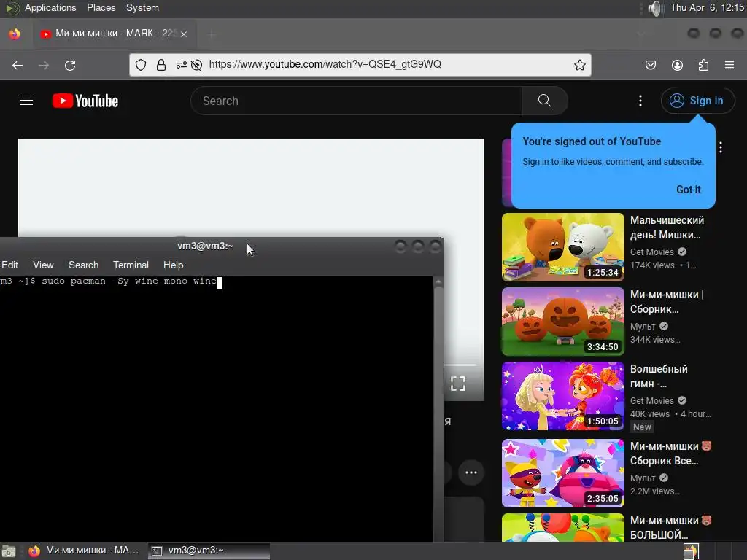This screenshot has width=747, height=560.
Task: Click the Firefox icon in the tab bar
Action: pyautogui.click(x=15, y=34)
